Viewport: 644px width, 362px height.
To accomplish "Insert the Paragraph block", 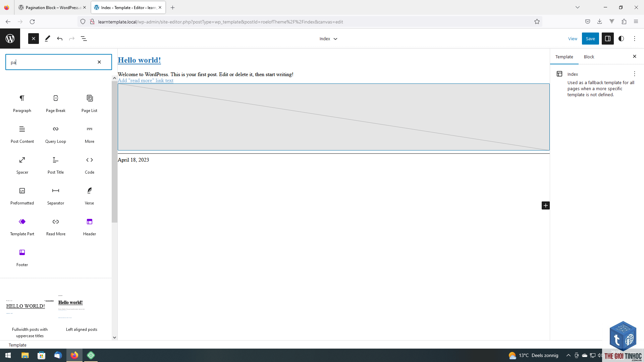I will pyautogui.click(x=22, y=103).
